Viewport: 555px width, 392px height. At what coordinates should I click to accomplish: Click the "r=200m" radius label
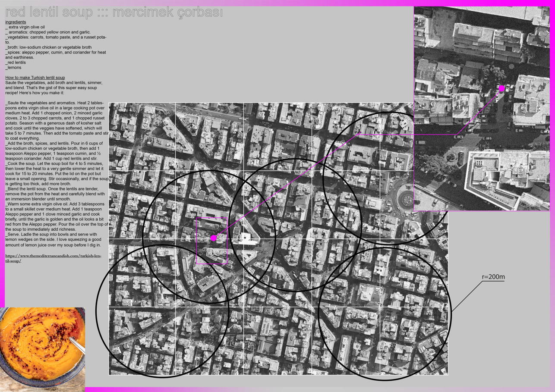(x=493, y=277)
